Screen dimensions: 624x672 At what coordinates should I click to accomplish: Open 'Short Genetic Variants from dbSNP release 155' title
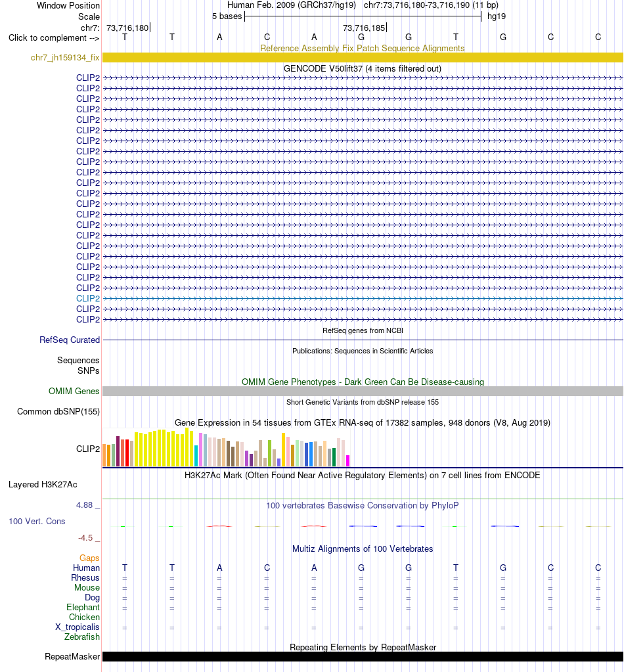(363, 402)
